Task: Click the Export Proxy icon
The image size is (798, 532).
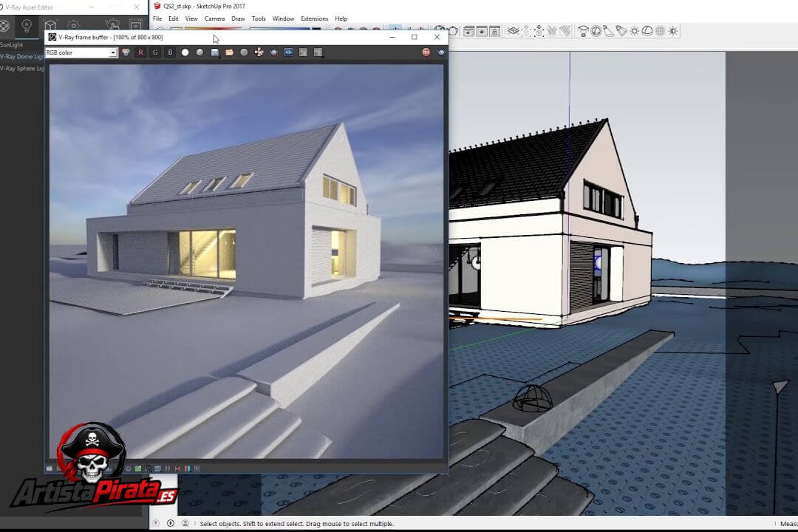Action: (x=527, y=31)
